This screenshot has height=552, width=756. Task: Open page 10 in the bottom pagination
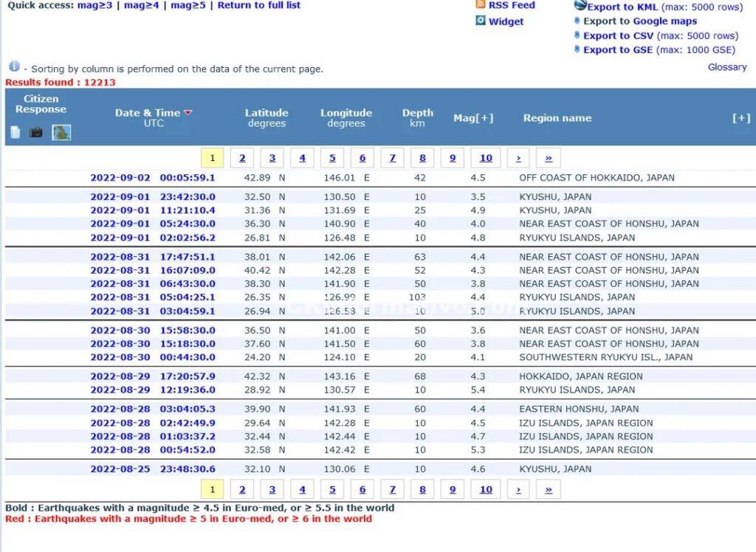485,489
